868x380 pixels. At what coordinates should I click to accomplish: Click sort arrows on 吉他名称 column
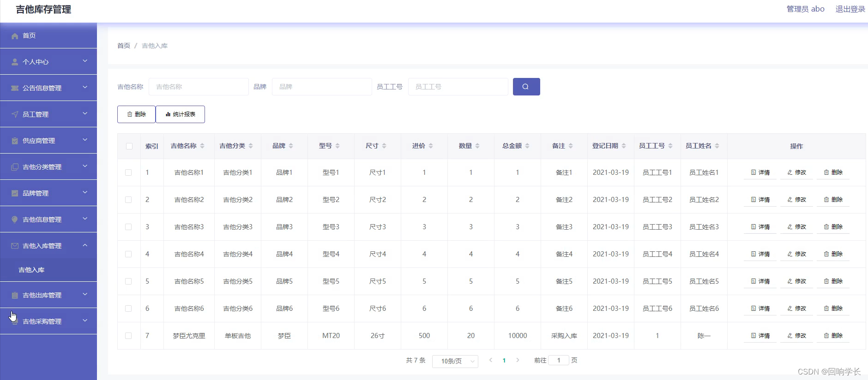[x=202, y=146]
